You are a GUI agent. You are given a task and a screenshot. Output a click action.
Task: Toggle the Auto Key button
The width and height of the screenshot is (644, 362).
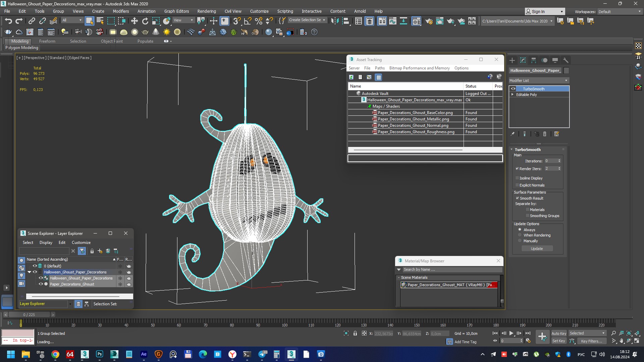(x=559, y=333)
